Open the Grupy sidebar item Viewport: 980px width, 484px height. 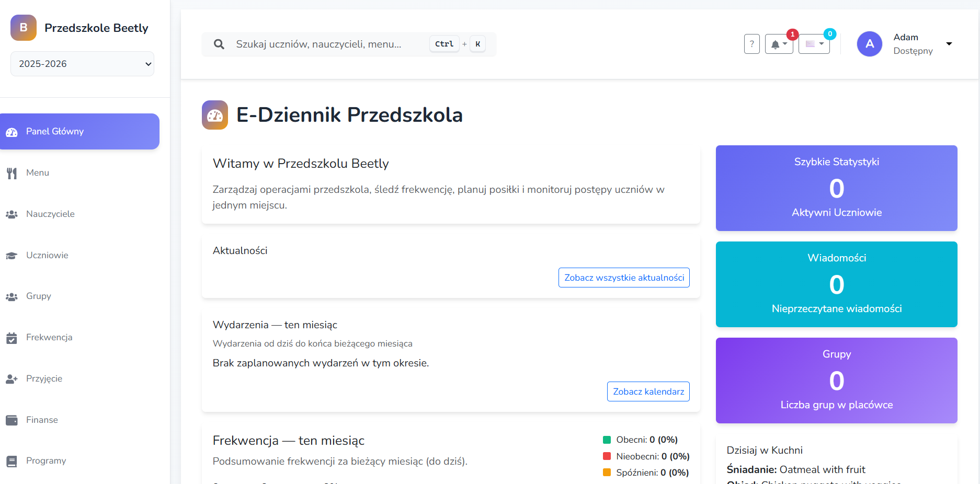(39, 296)
